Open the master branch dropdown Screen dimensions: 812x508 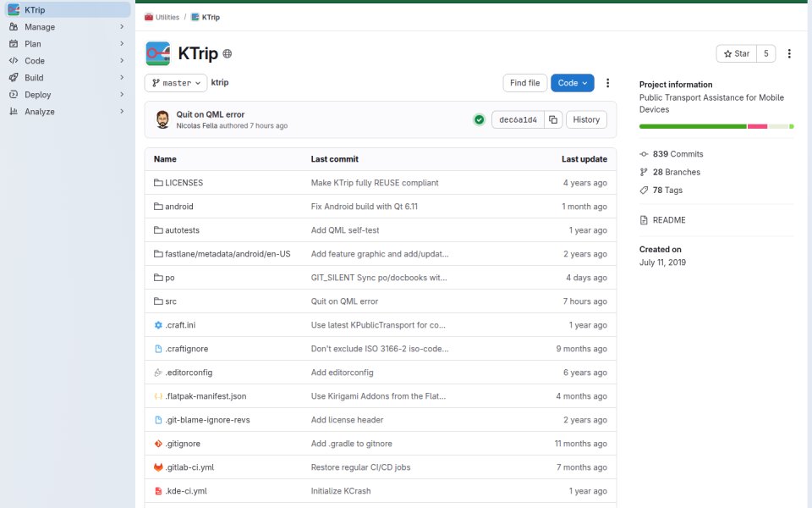[176, 83]
